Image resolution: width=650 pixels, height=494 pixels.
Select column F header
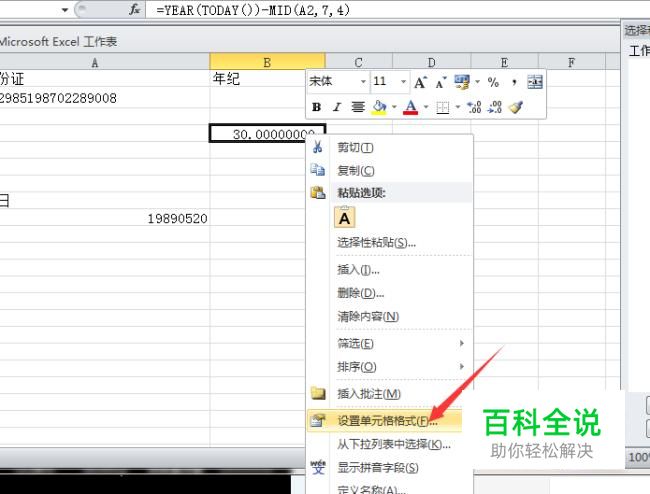572,62
